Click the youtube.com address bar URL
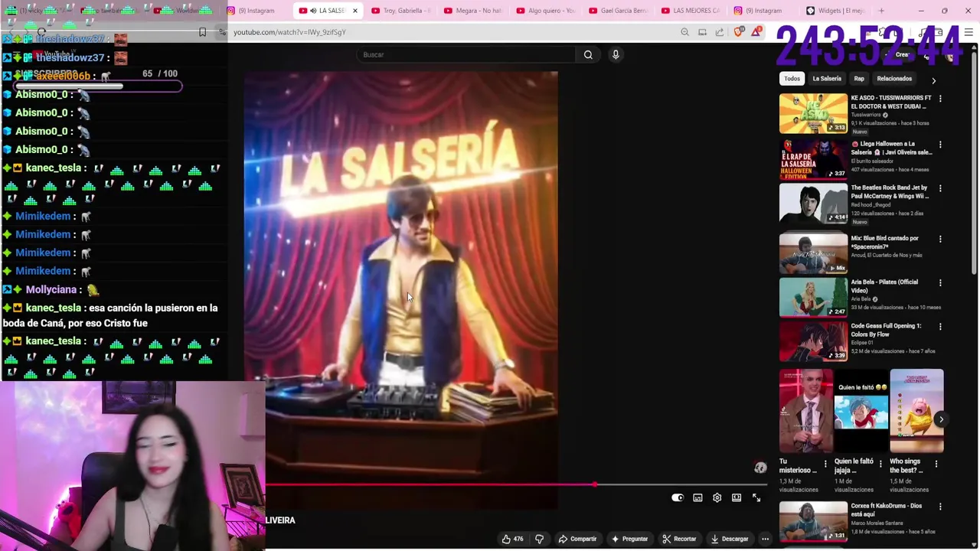 pos(289,32)
